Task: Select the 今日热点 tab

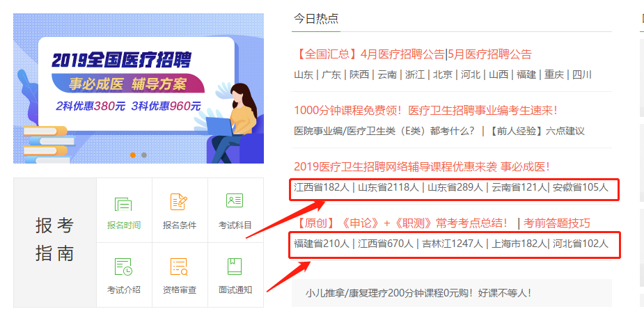Action: pyautogui.click(x=316, y=19)
